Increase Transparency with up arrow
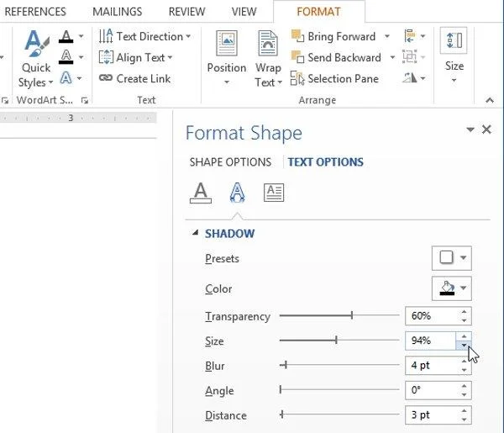Image resolution: width=504 pixels, height=433 pixels. coord(464,311)
